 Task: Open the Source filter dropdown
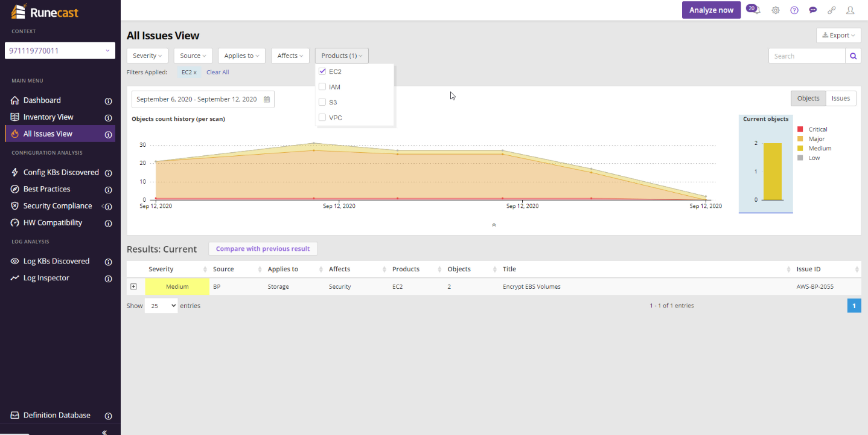click(193, 56)
